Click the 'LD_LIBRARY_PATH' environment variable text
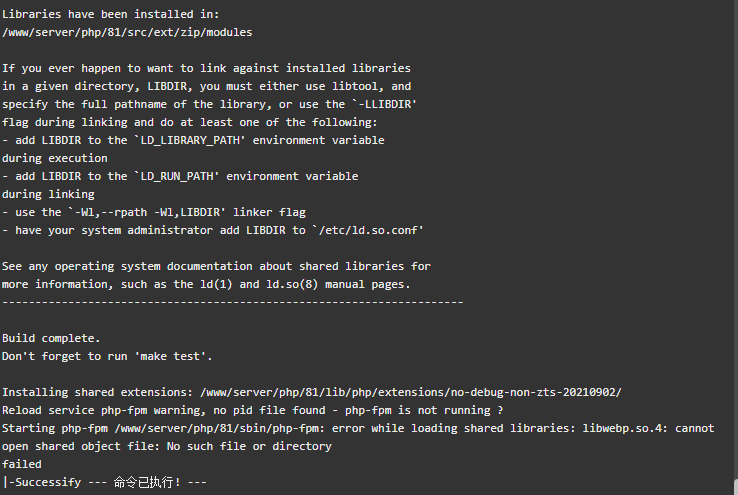 [190, 140]
